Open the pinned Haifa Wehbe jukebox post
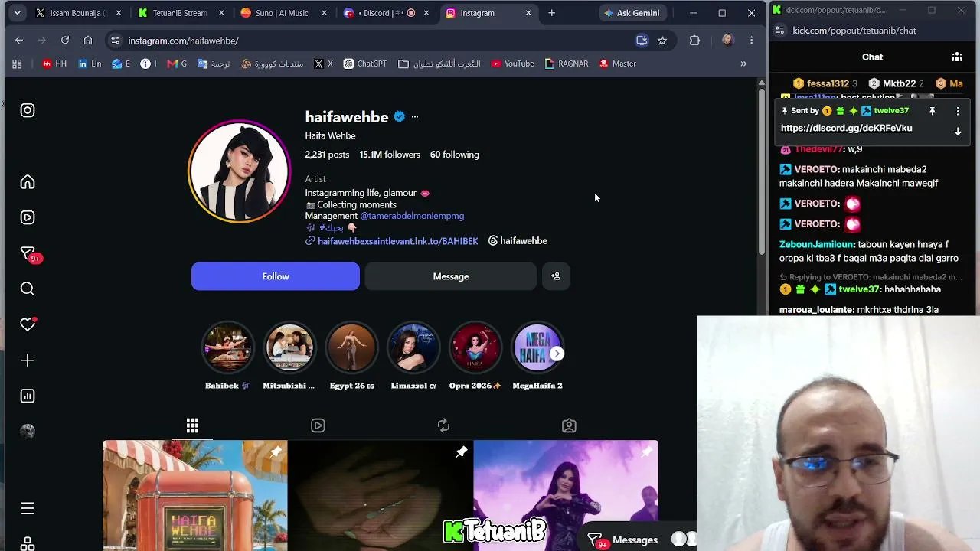The height and width of the screenshot is (551, 980). pyautogui.click(x=195, y=495)
